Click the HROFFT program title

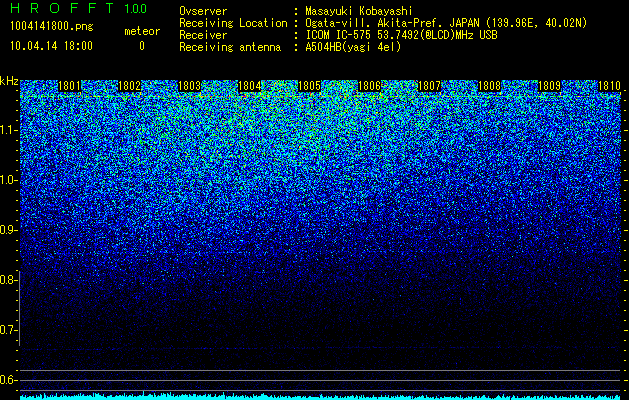[63, 8]
